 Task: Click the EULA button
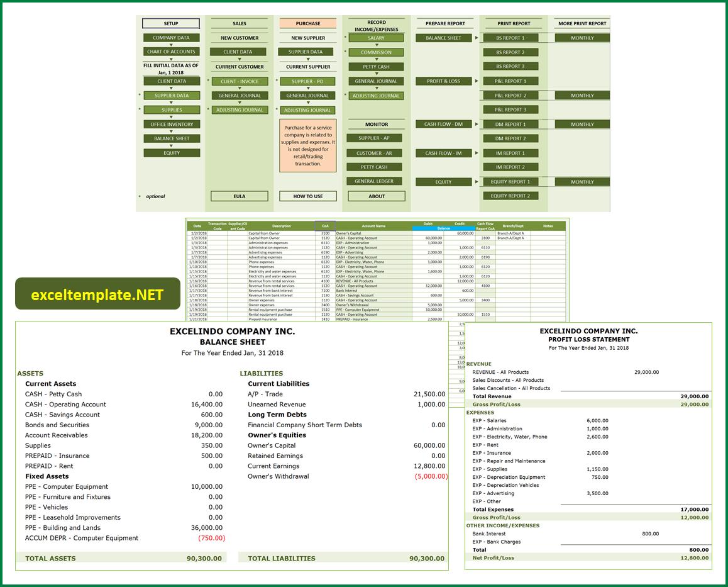pos(240,196)
